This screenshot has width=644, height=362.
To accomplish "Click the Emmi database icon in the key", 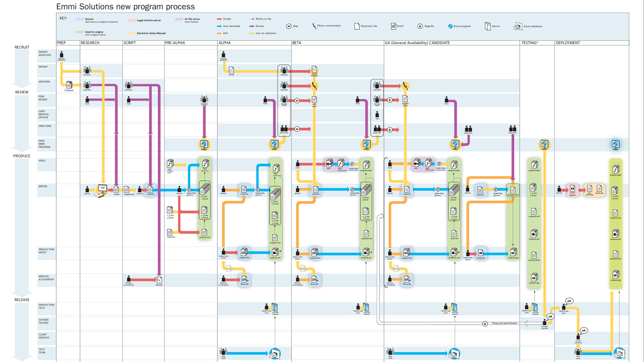I will [x=518, y=26].
